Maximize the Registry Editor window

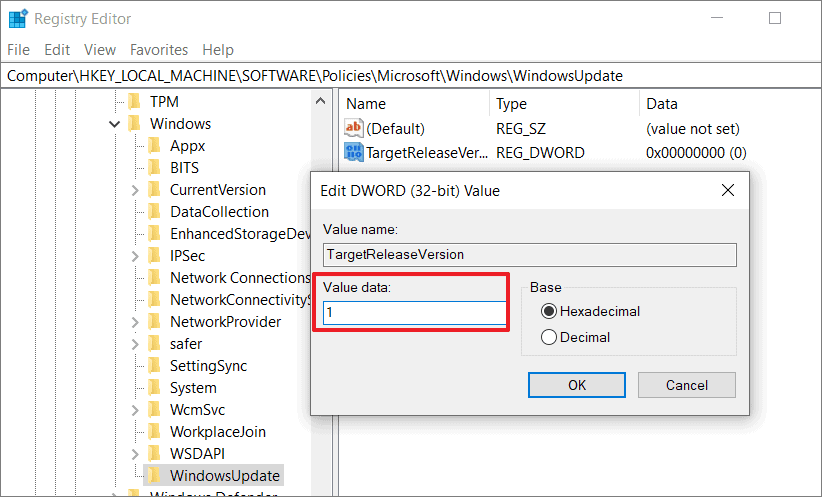pyautogui.click(x=775, y=18)
